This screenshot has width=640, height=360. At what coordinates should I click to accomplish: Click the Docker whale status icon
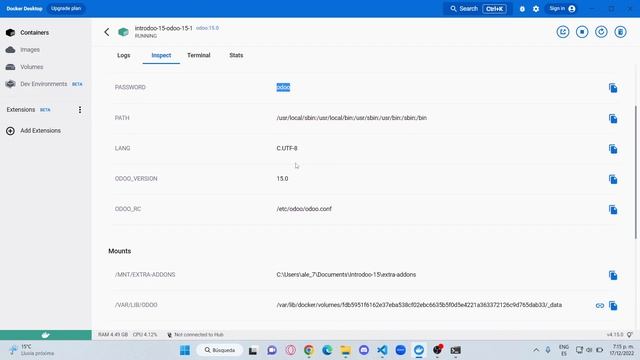tap(46, 335)
